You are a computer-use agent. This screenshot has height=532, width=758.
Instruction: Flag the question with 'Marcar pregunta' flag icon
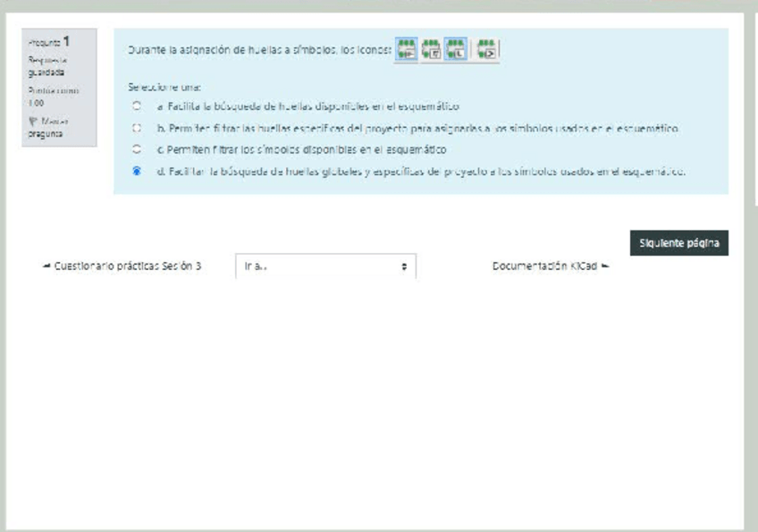pyautogui.click(x=33, y=121)
